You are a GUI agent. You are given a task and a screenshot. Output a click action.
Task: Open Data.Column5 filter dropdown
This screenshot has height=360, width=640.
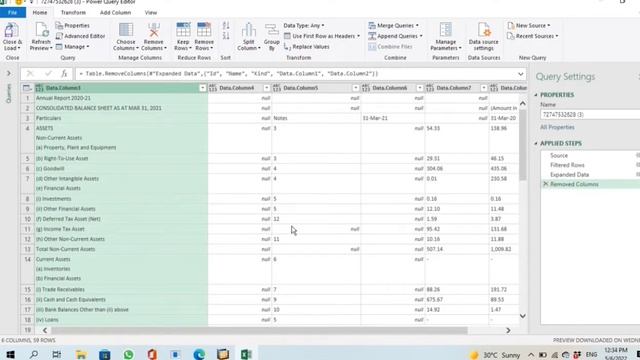(356, 88)
